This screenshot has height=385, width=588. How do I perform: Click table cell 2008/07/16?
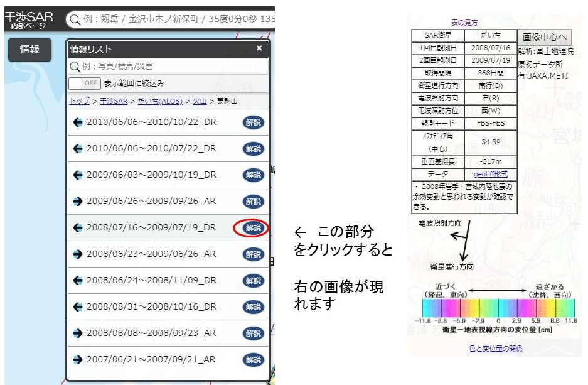coord(491,48)
